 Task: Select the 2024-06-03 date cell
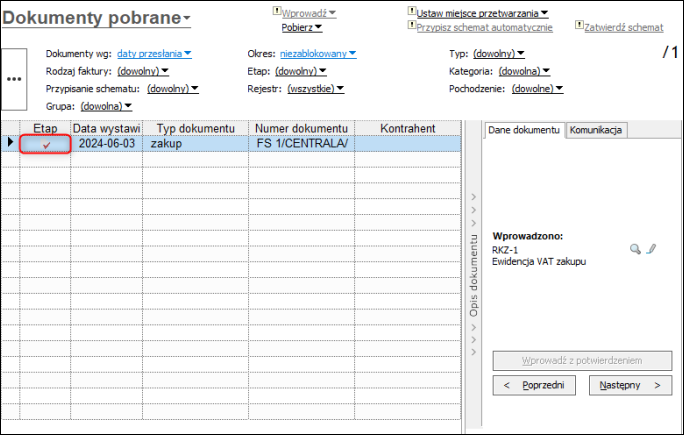coord(107,144)
